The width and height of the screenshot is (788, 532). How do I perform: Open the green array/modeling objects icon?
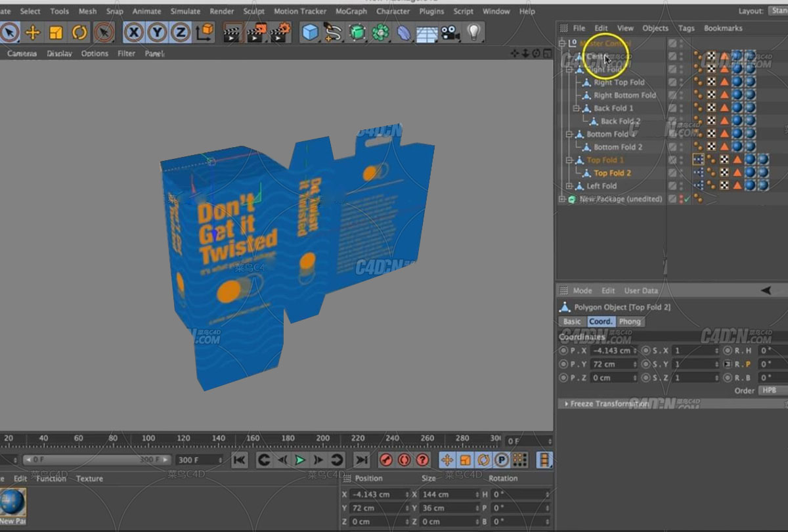point(380,32)
